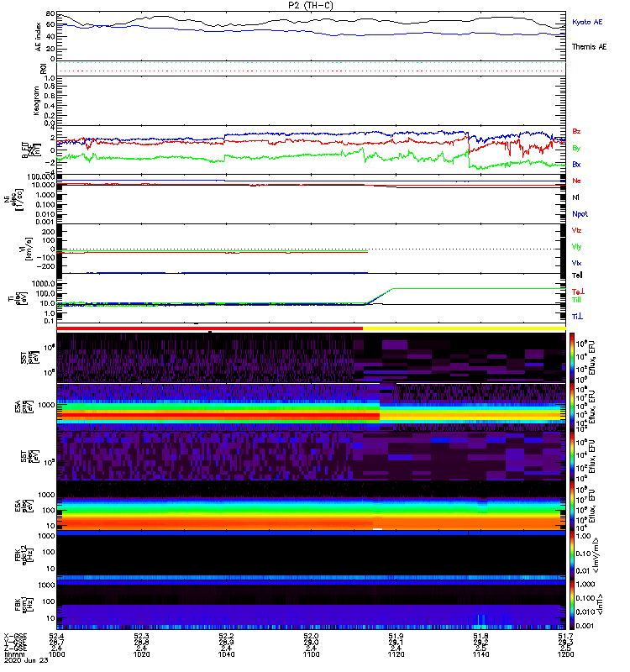The image size is (630, 672).
Task: Click the 2020 Jun 23 date label
Action: pyautogui.click(x=26, y=660)
